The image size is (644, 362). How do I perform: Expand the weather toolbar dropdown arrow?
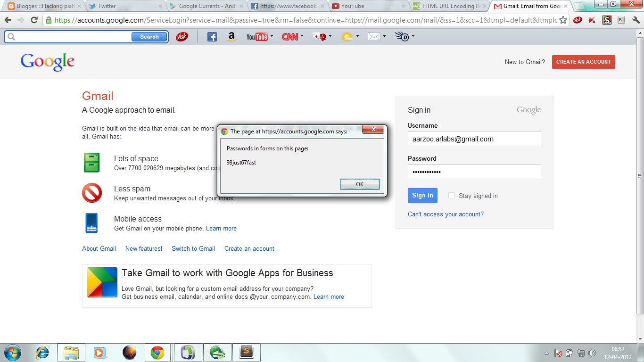(357, 36)
